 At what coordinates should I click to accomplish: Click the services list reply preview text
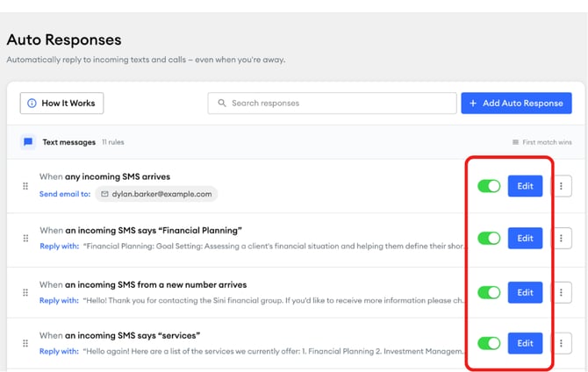(273, 351)
